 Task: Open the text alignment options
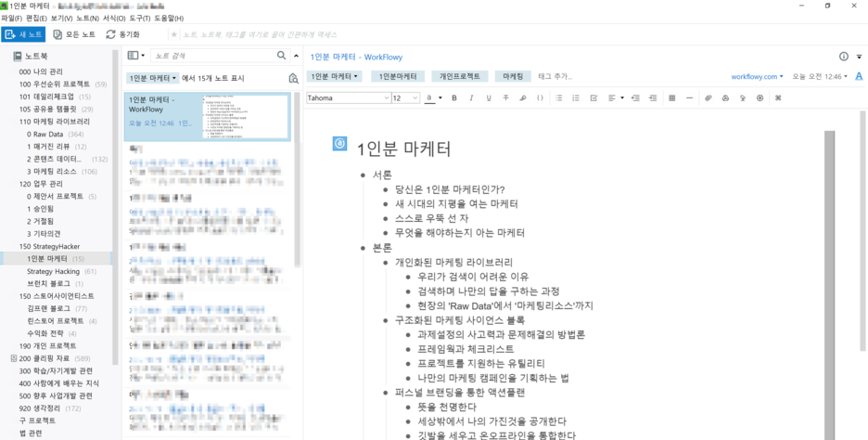[x=615, y=98]
